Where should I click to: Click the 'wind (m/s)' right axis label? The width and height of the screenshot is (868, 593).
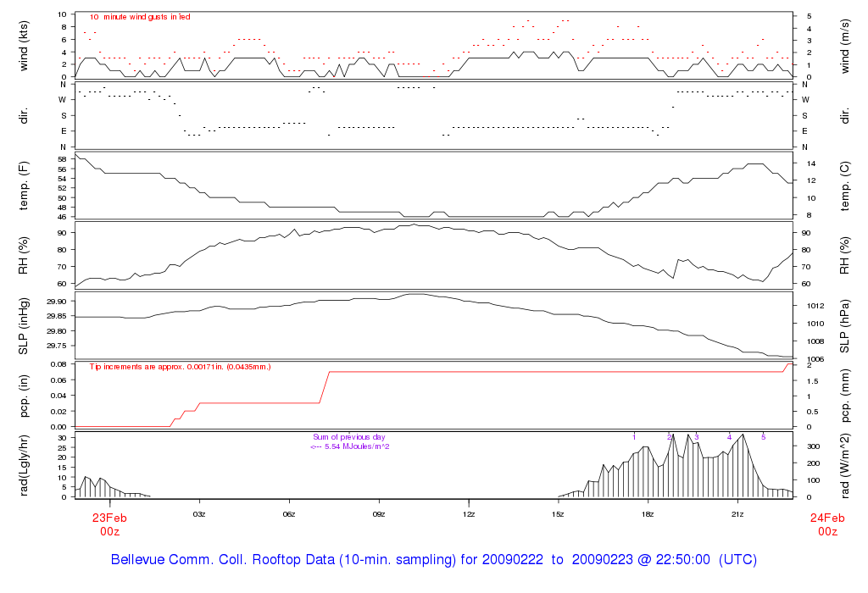click(844, 46)
